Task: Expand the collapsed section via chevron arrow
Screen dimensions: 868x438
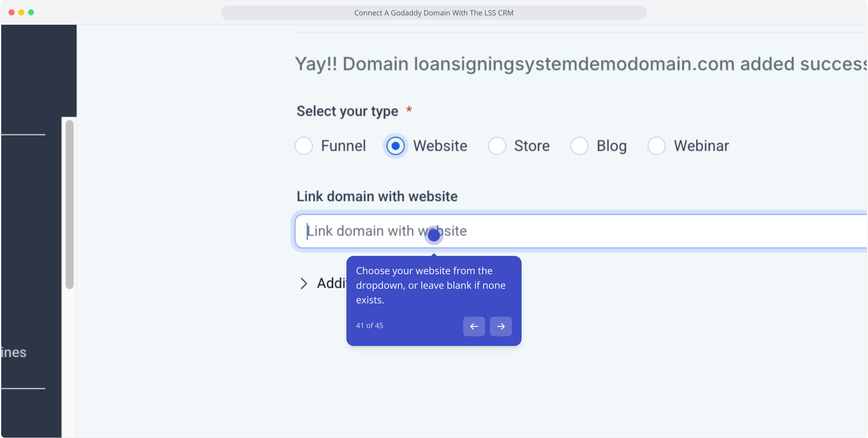Action: click(x=304, y=283)
